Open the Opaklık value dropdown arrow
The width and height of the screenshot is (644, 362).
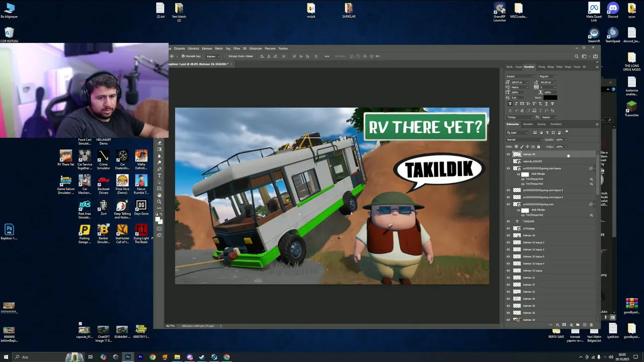(x=566, y=140)
